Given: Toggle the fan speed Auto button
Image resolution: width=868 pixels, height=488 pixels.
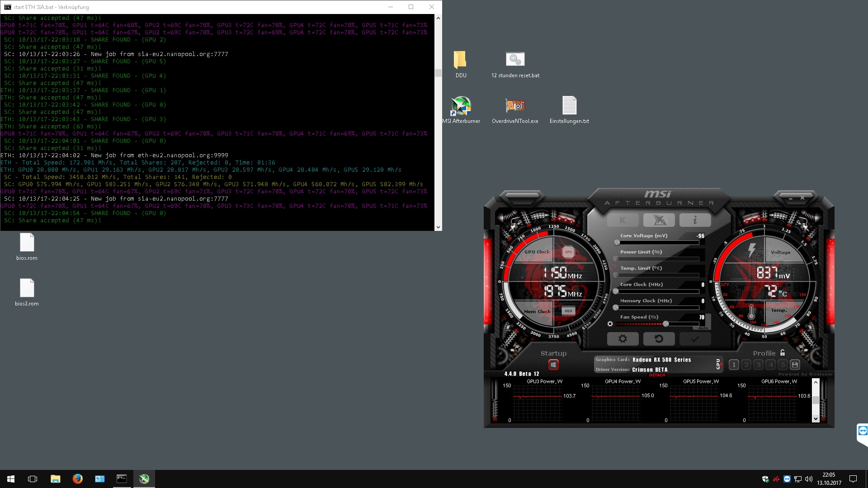Looking at the screenshot, I should click(x=703, y=328).
